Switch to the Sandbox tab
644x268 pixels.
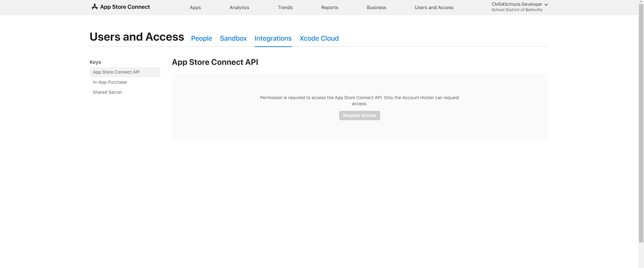click(x=233, y=38)
